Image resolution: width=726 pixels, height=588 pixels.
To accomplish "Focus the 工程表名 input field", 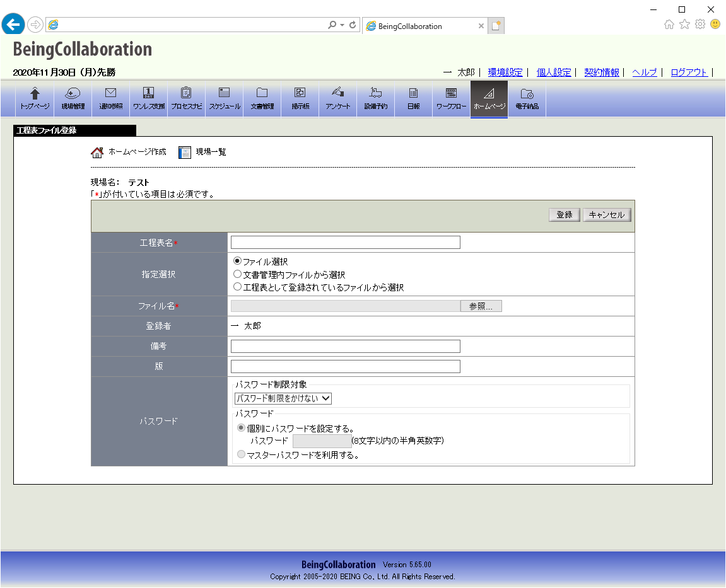I will [x=346, y=243].
